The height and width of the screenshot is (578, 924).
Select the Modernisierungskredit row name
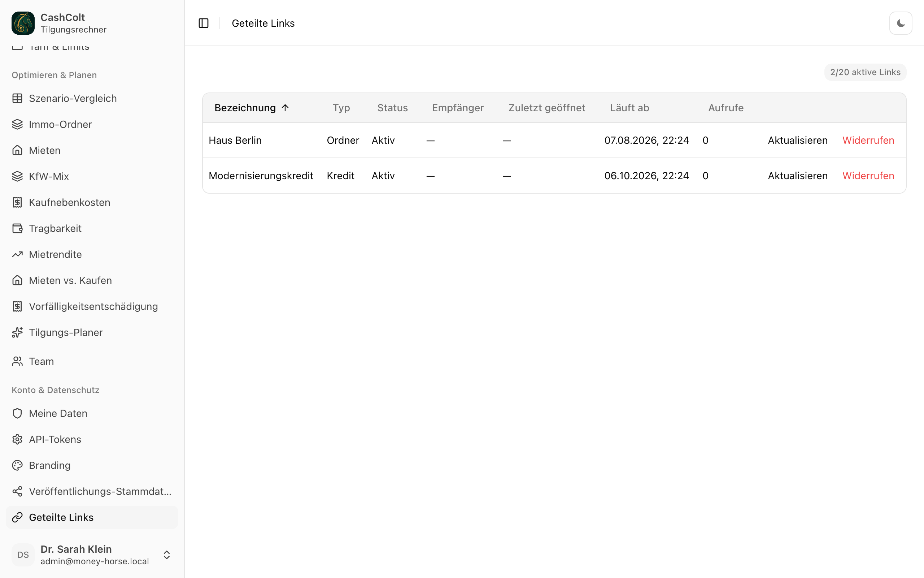[261, 176]
